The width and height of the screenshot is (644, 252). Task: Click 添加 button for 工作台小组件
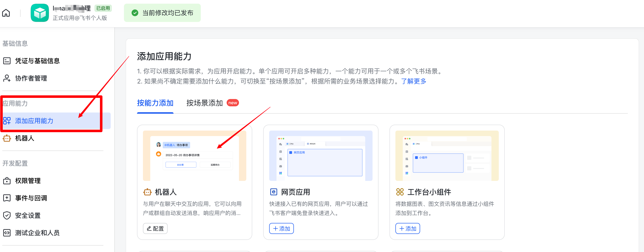[x=408, y=228]
